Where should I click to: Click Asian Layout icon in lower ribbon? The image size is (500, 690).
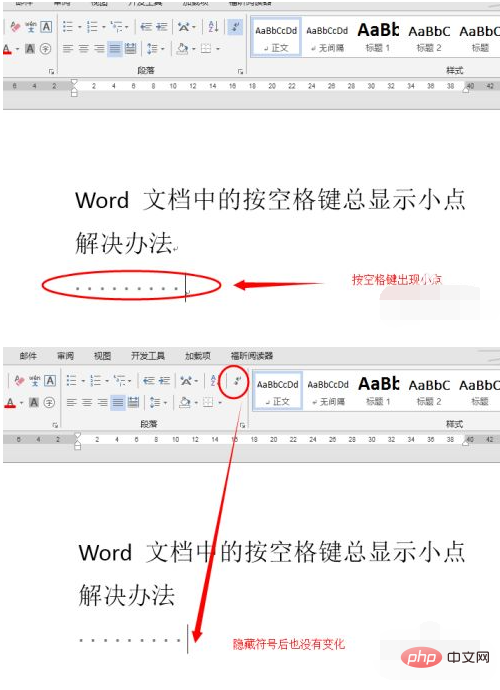186,380
